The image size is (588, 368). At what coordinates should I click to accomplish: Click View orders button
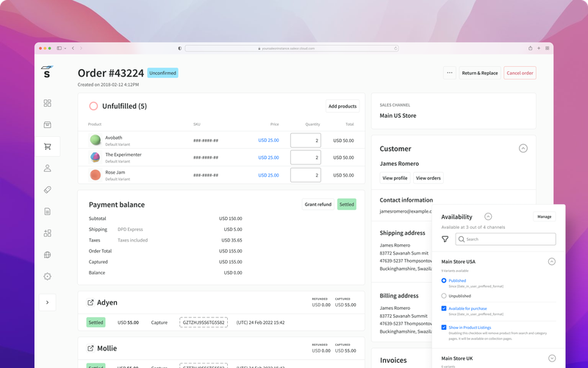(429, 178)
